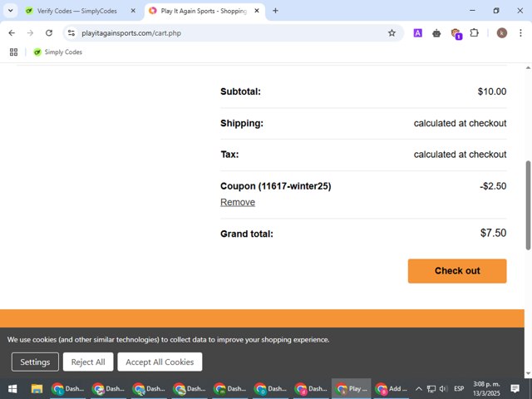Screen dimensions: 532x399
Task: Show hidden system tray icons
Action: coord(419,389)
